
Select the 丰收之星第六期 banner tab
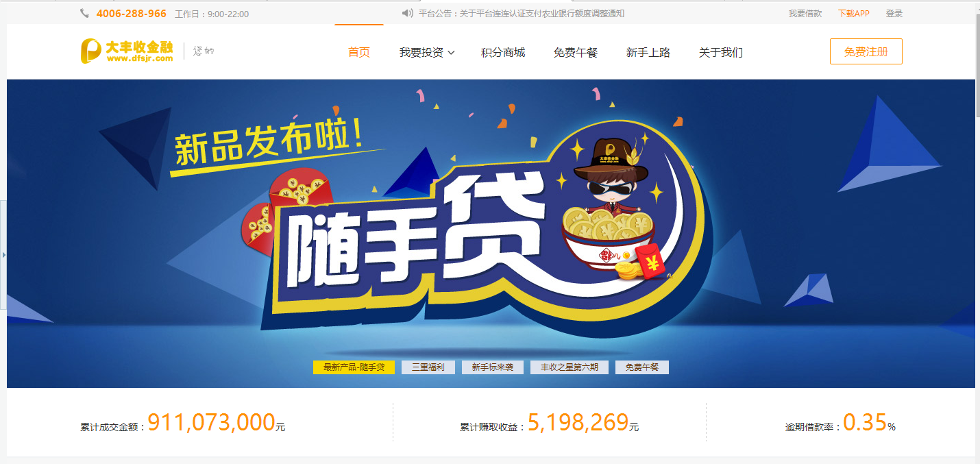click(x=569, y=367)
